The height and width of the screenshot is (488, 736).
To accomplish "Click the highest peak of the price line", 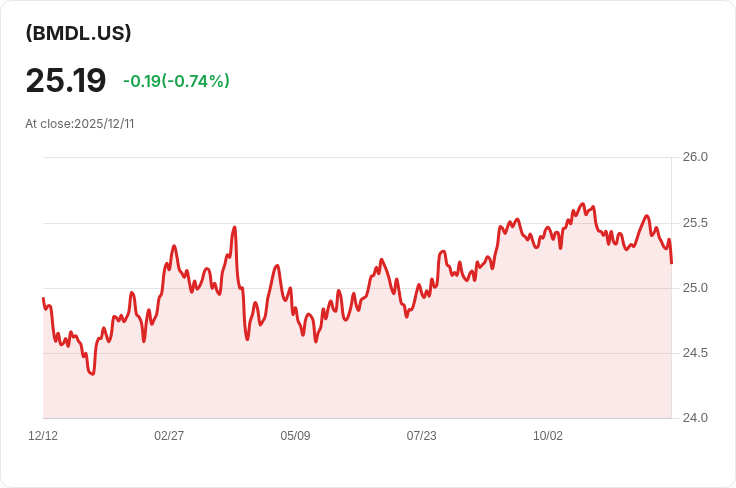I will point(582,204).
